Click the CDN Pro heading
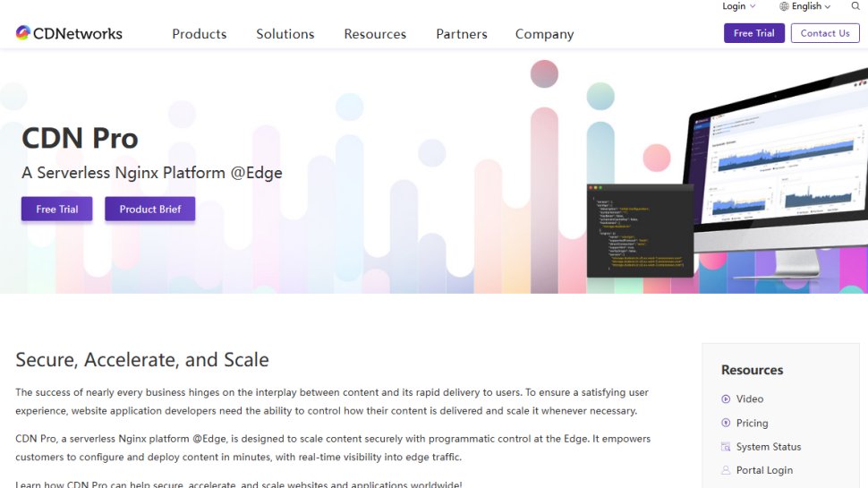 (x=80, y=138)
